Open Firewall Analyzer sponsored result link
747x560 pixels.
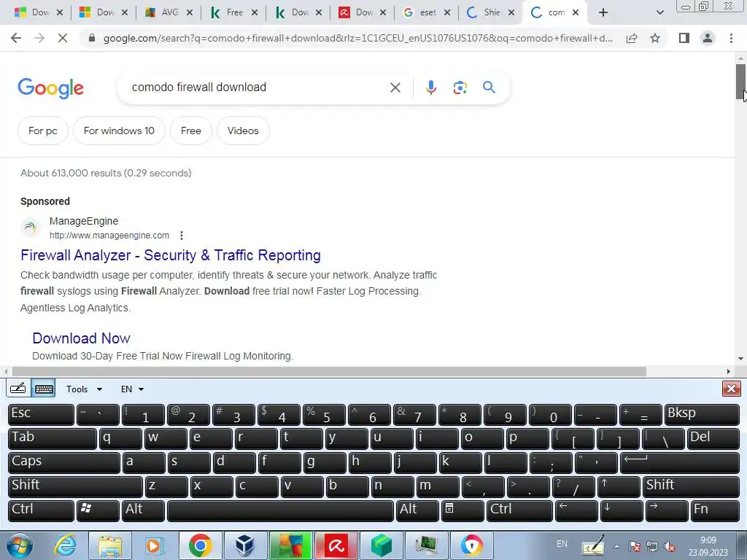pos(171,255)
